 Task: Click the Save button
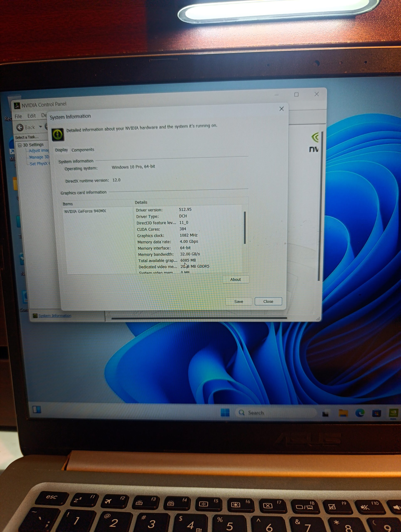click(x=239, y=302)
